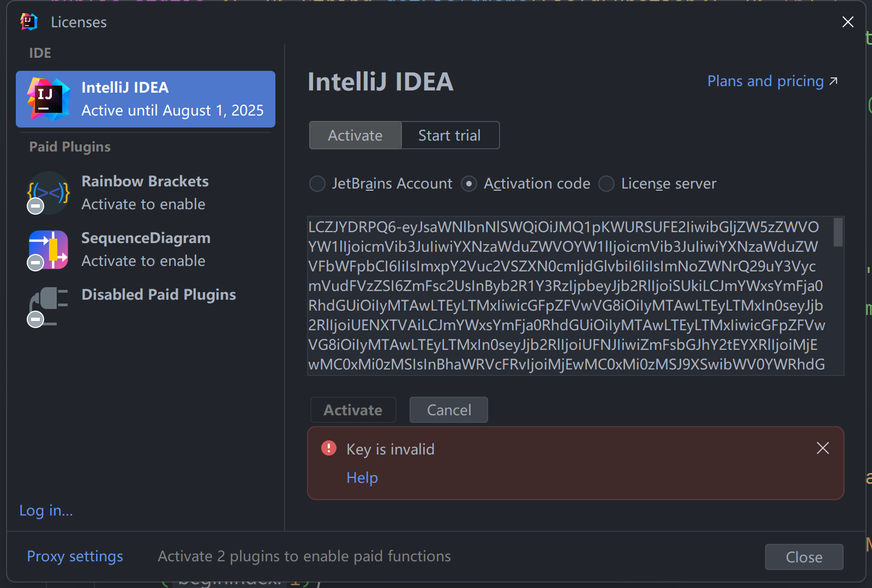Click the red error warning icon
This screenshot has width=872, height=588.
[329, 448]
